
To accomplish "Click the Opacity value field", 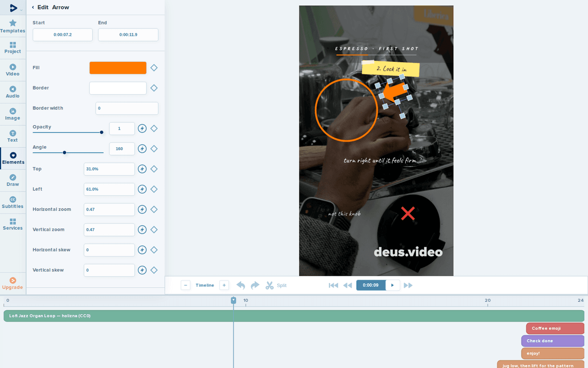I will (x=122, y=129).
